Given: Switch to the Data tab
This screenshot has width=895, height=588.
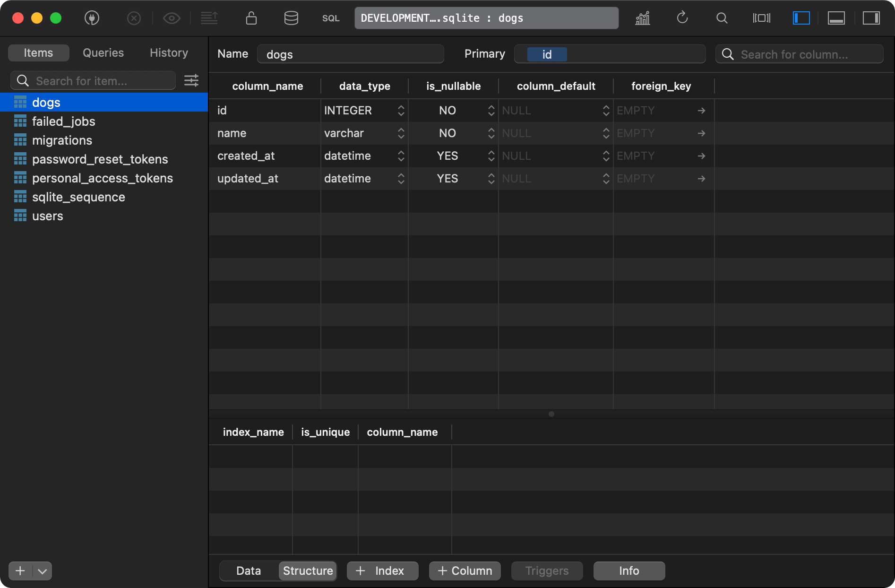Looking at the screenshot, I should coord(249,571).
